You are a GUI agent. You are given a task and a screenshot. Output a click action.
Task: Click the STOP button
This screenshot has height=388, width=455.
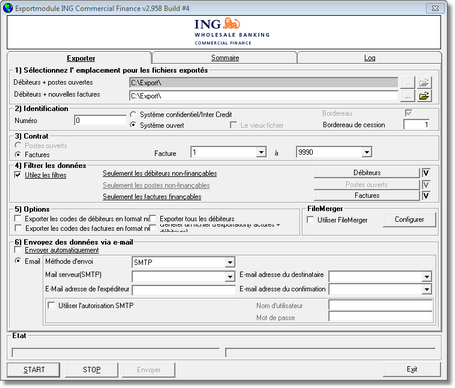pos(92,370)
